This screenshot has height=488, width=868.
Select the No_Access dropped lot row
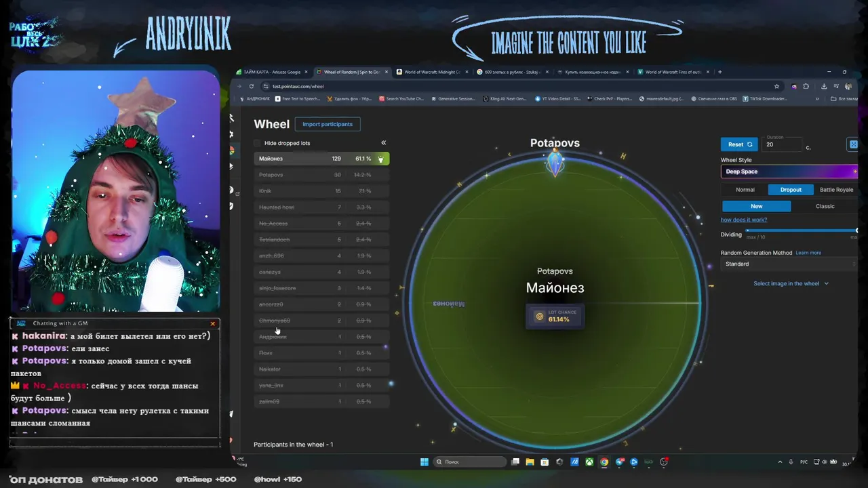321,223
